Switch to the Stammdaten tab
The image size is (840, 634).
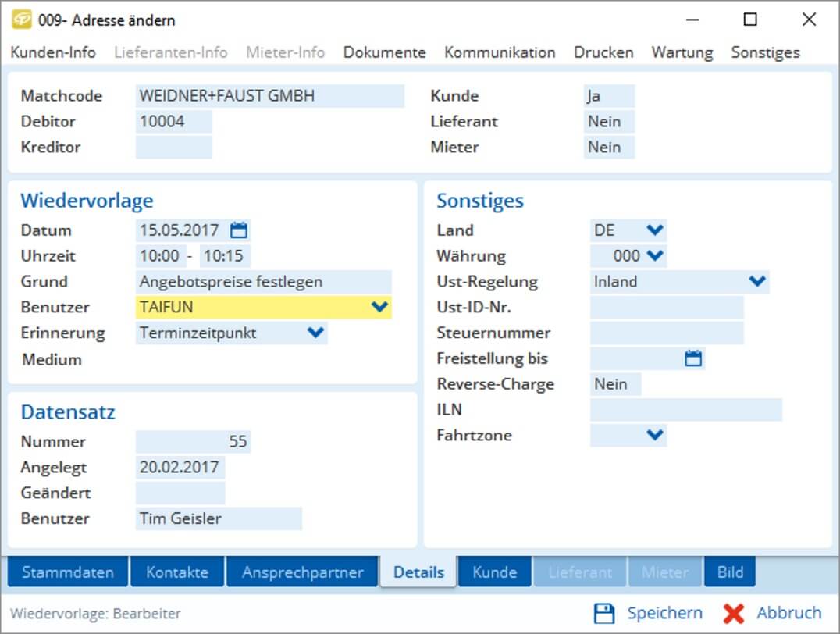click(67, 572)
